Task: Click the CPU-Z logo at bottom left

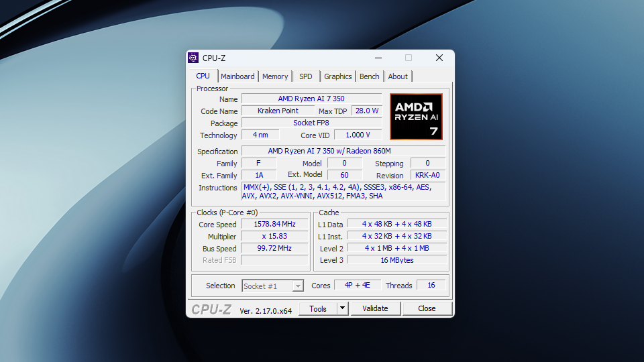Action: point(211,309)
